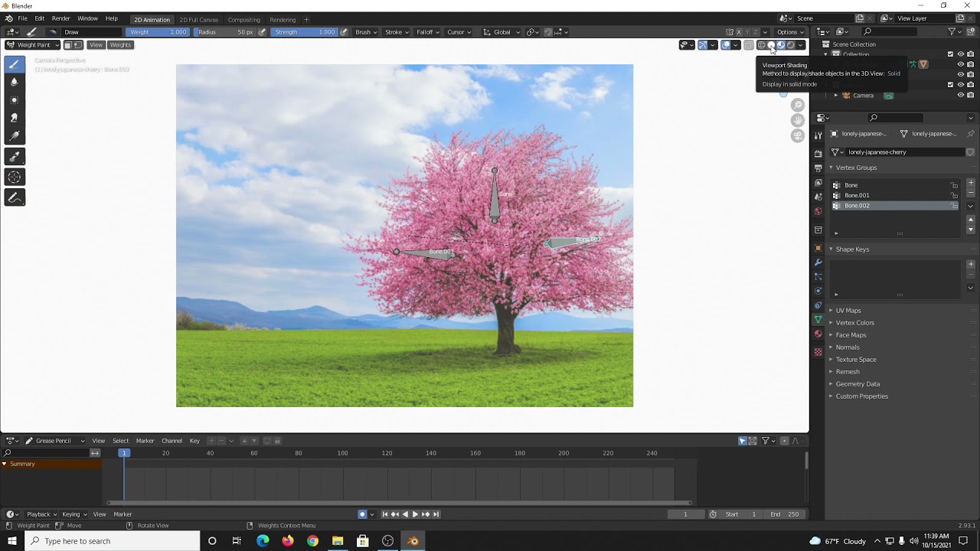
Task: Switch to the 2D Full Canvas tab
Action: click(198, 19)
